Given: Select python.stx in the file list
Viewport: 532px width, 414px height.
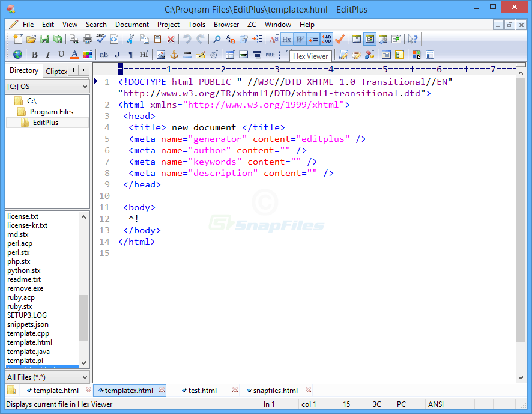Looking at the screenshot, I should [24, 270].
